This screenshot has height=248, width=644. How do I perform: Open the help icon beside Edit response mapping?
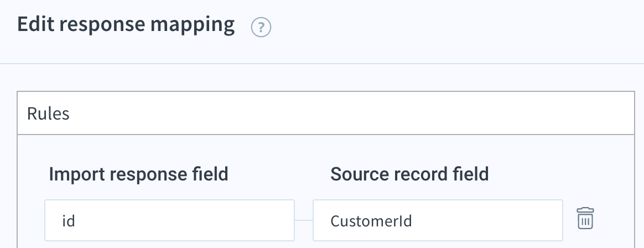pyautogui.click(x=261, y=28)
